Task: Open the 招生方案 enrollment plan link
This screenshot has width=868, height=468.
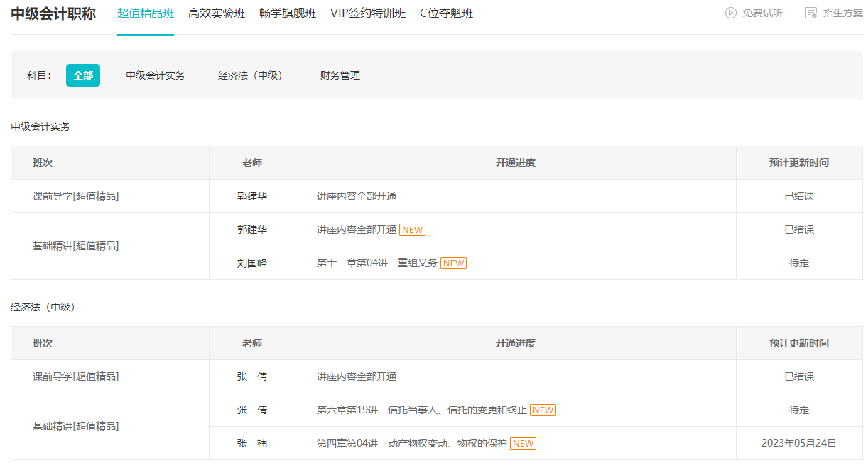Action: (842, 13)
